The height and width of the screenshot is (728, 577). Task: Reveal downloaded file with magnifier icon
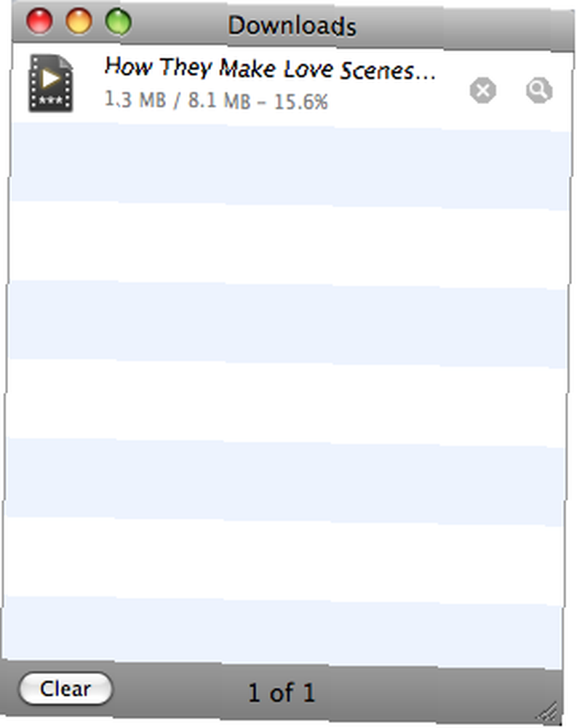(x=539, y=90)
